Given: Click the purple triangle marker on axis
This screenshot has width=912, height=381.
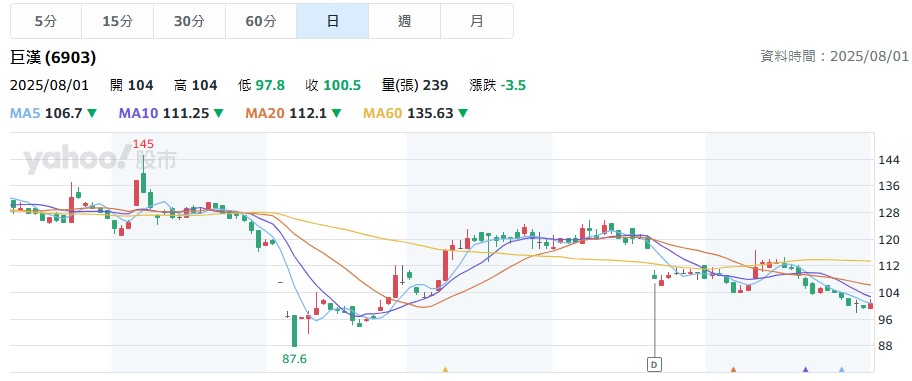Looking at the screenshot, I should pyautogui.click(x=806, y=369).
